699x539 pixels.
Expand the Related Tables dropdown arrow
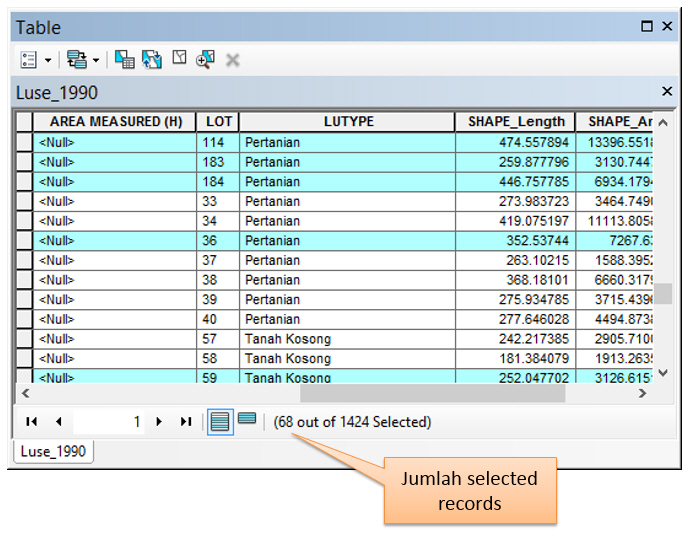(95, 60)
